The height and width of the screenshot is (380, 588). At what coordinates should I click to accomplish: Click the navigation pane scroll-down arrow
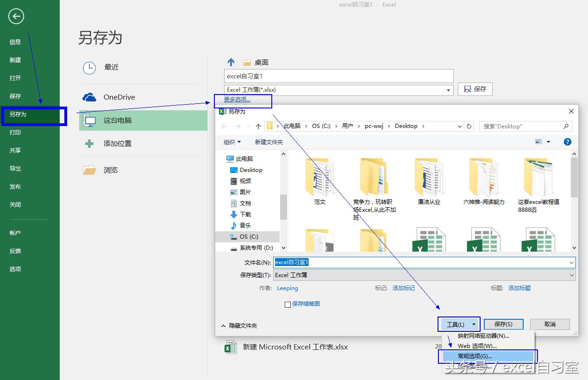click(283, 248)
